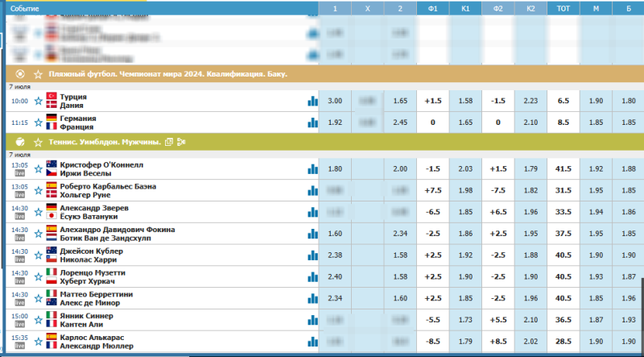Screen dimensions: 644x357
Task: Favorite the Зверев vs Ватануки match
Action: [39, 212]
